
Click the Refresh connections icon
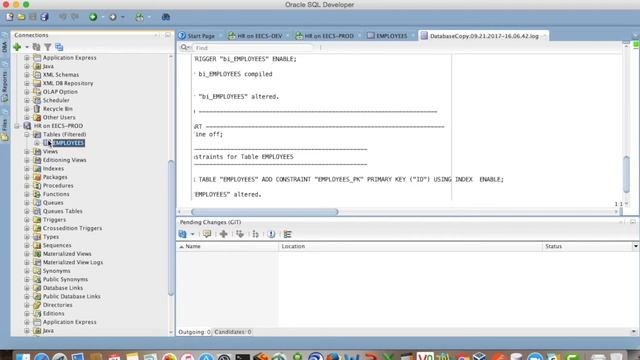tap(36, 47)
